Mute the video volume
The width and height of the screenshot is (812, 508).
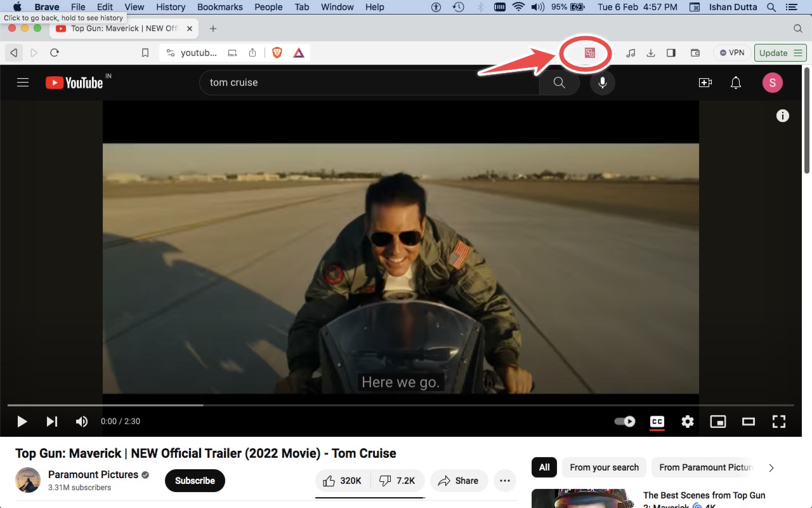82,421
